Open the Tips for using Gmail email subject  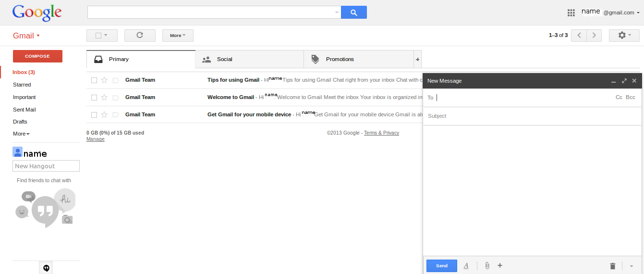[233, 80]
